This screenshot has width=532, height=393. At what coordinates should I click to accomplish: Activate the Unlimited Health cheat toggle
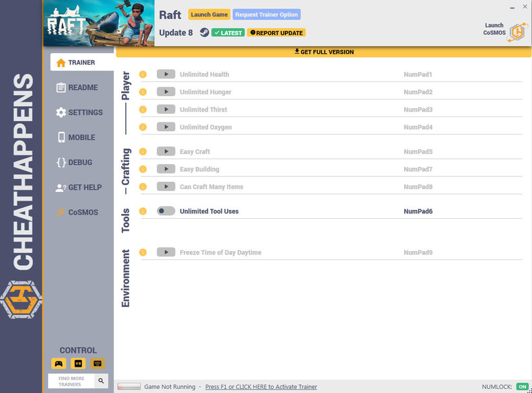tap(166, 74)
